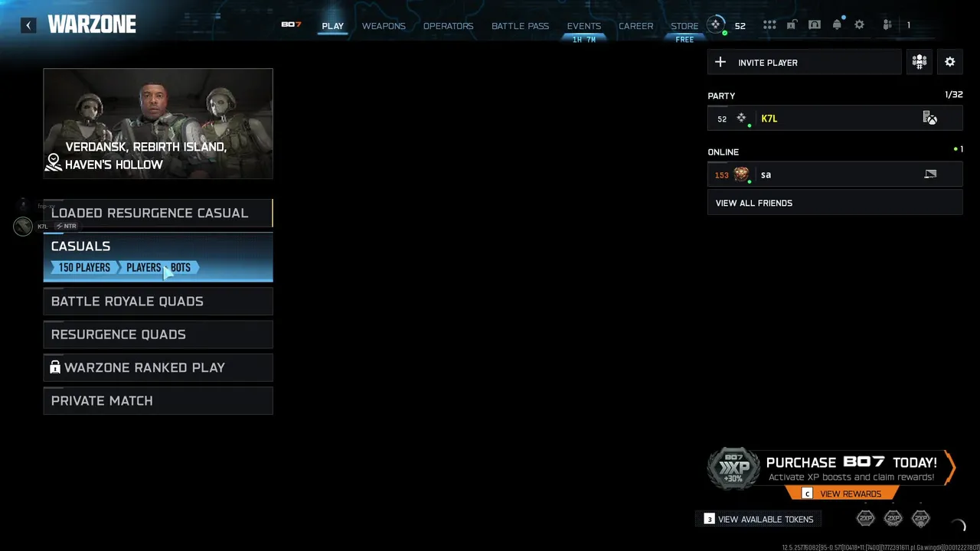Viewport: 980px width, 551px height.
Task: Go to the BATTLE PASS tab
Action: point(520,26)
